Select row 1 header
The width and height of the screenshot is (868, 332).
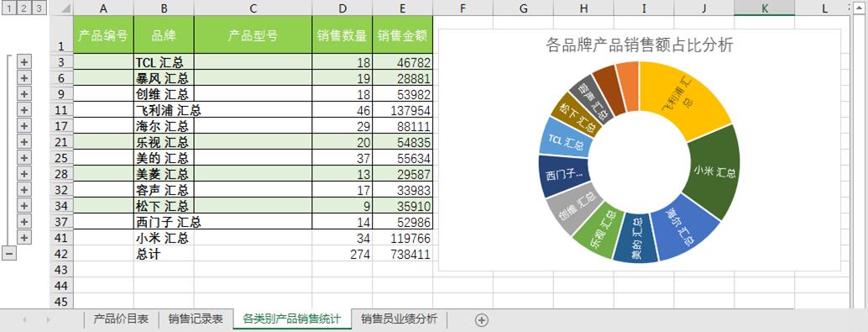[x=61, y=34]
